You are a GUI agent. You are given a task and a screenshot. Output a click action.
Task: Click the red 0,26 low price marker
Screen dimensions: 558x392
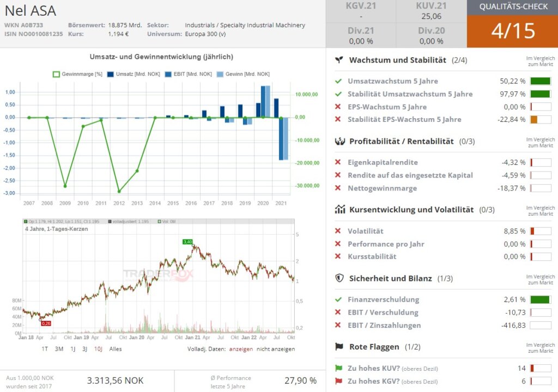tap(46, 323)
